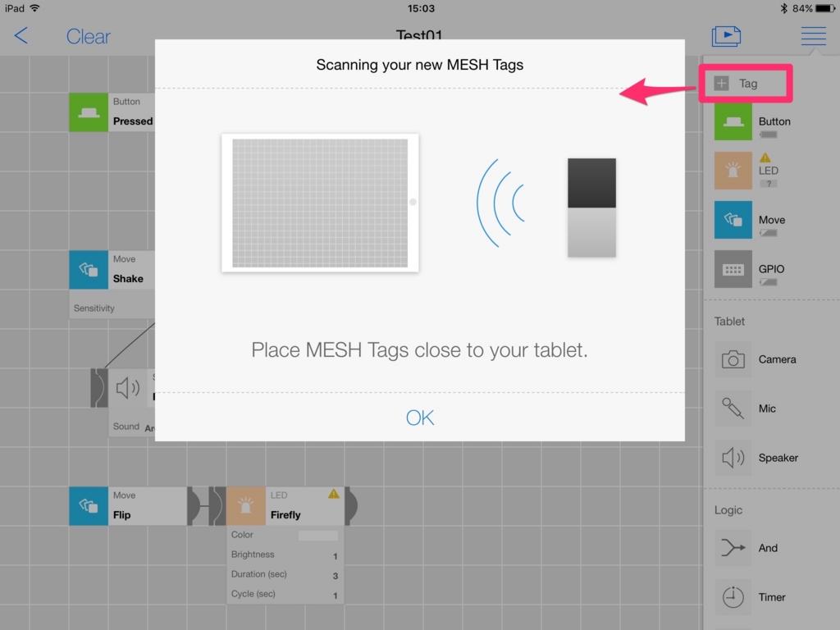Tap the Cycle (sec) value 1
The image size is (840, 630).
336,596
